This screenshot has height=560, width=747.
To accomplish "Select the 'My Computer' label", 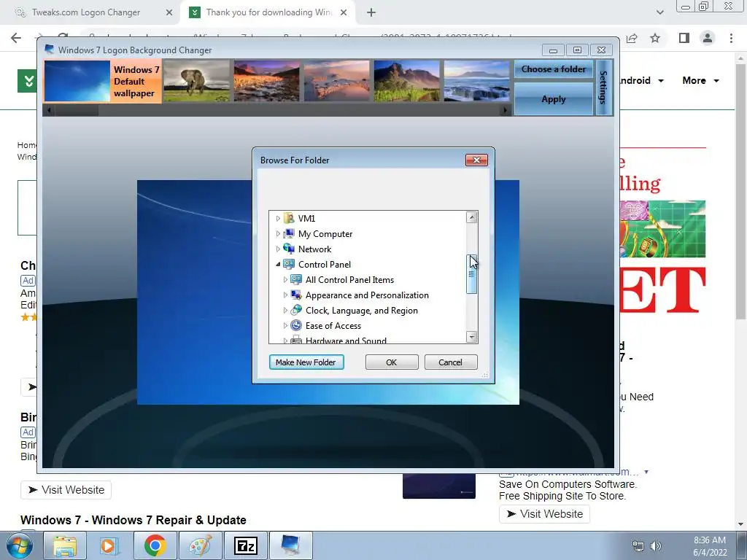I will pos(325,234).
